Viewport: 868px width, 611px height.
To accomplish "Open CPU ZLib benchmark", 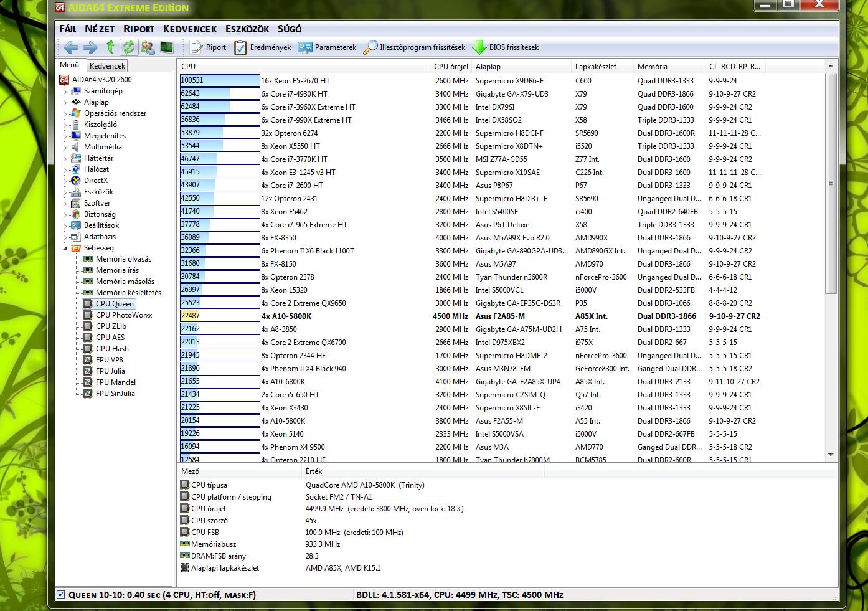I will point(111,326).
